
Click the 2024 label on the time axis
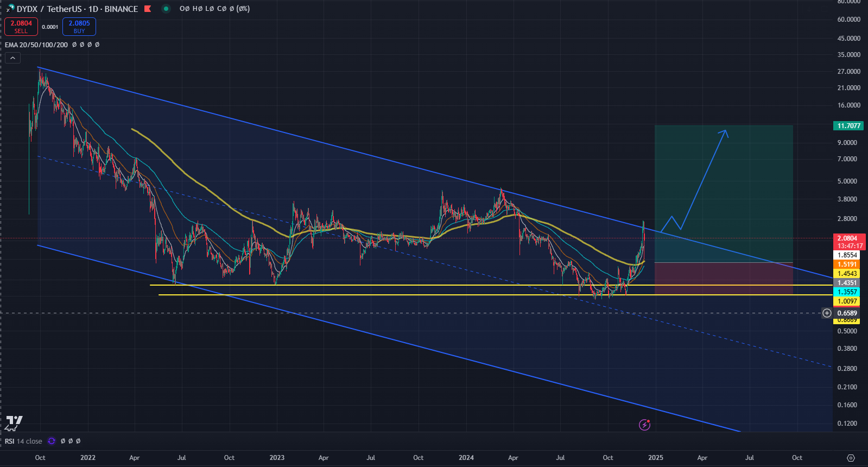point(466,458)
